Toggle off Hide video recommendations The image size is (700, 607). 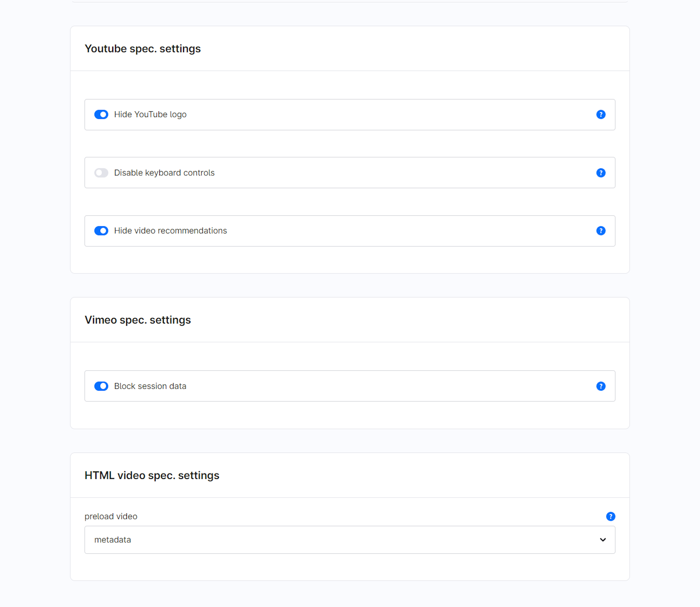tap(101, 231)
